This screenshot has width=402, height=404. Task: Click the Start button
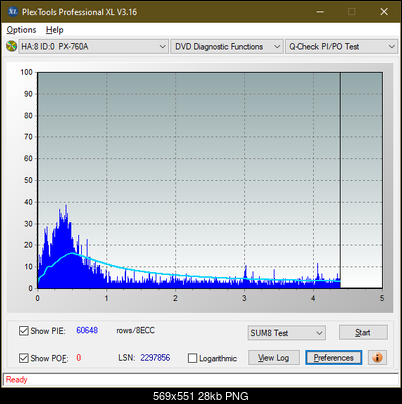(x=363, y=332)
